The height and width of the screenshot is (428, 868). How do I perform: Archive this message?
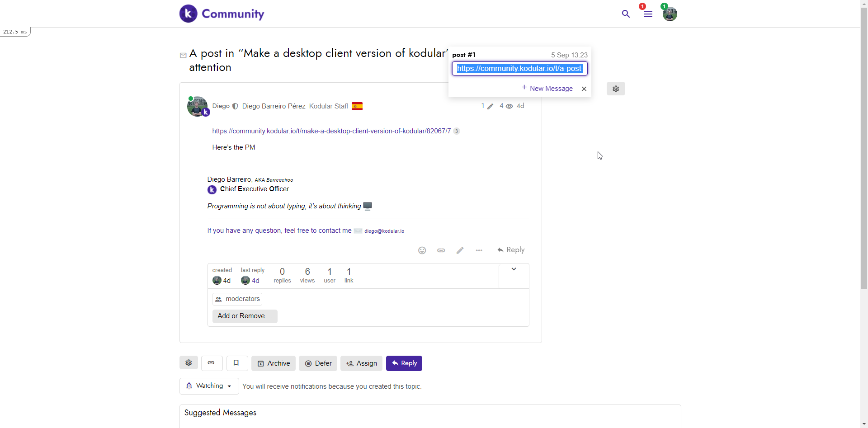point(274,363)
